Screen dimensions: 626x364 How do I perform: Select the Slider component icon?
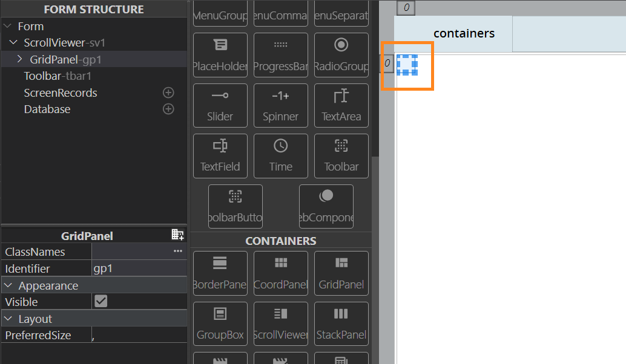tap(220, 105)
